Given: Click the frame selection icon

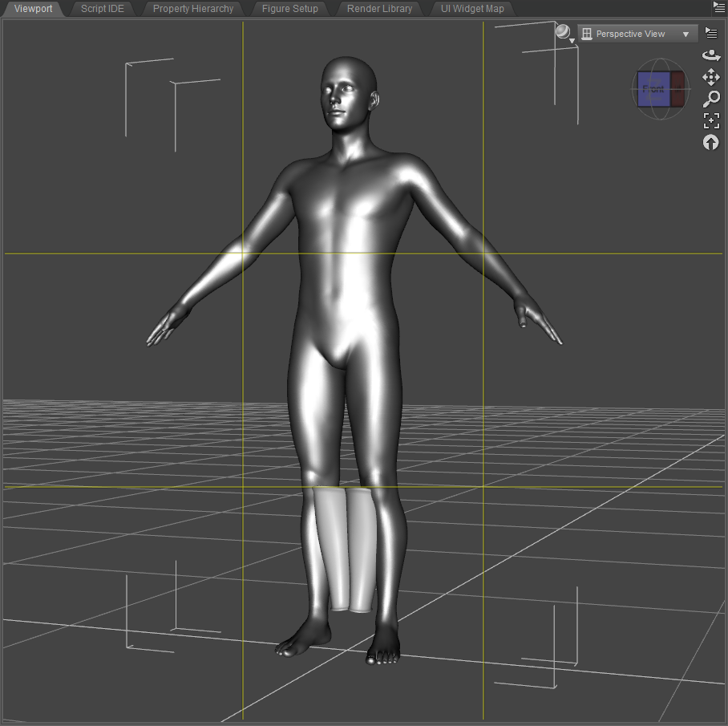Looking at the screenshot, I should click(x=711, y=121).
